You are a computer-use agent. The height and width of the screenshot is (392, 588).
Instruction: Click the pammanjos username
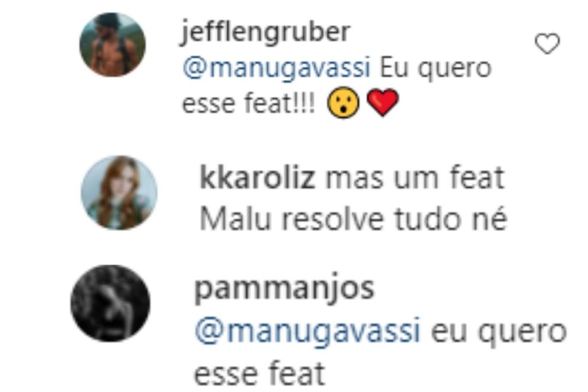coord(285,289)
